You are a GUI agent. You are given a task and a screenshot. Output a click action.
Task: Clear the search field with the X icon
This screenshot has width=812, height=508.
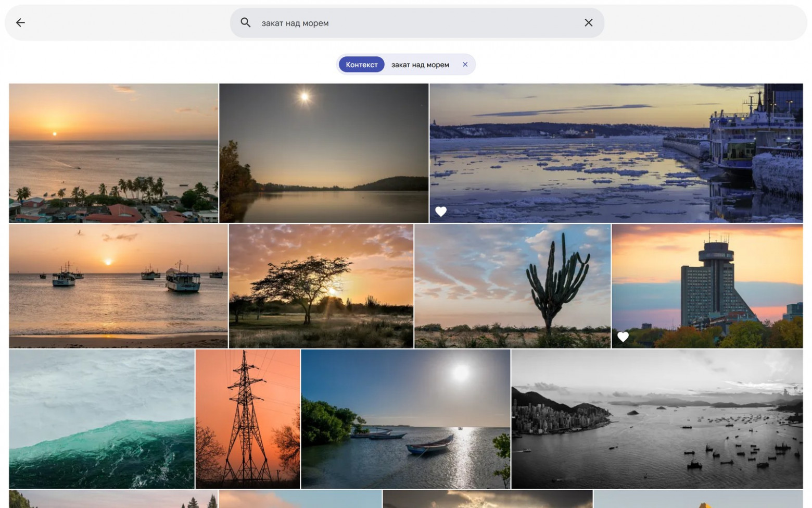(x=588, y=22)
